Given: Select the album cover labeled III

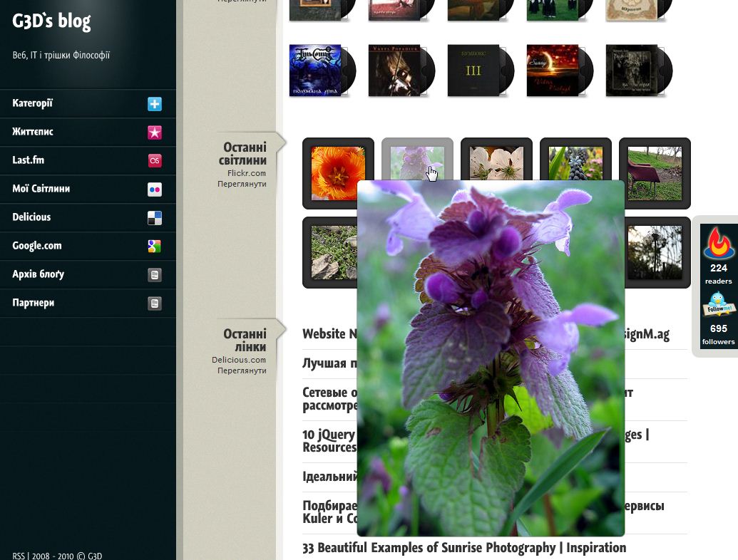Looking at the screenshot, I should tap(473, 70).
